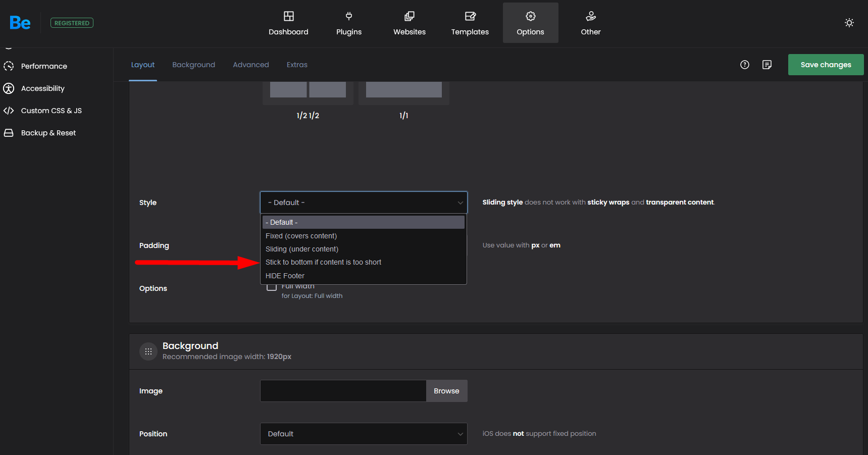Viewport: 868px width, 455px height.
Task: Click the Plugins plug icon
Action: [x=349, y=16]
